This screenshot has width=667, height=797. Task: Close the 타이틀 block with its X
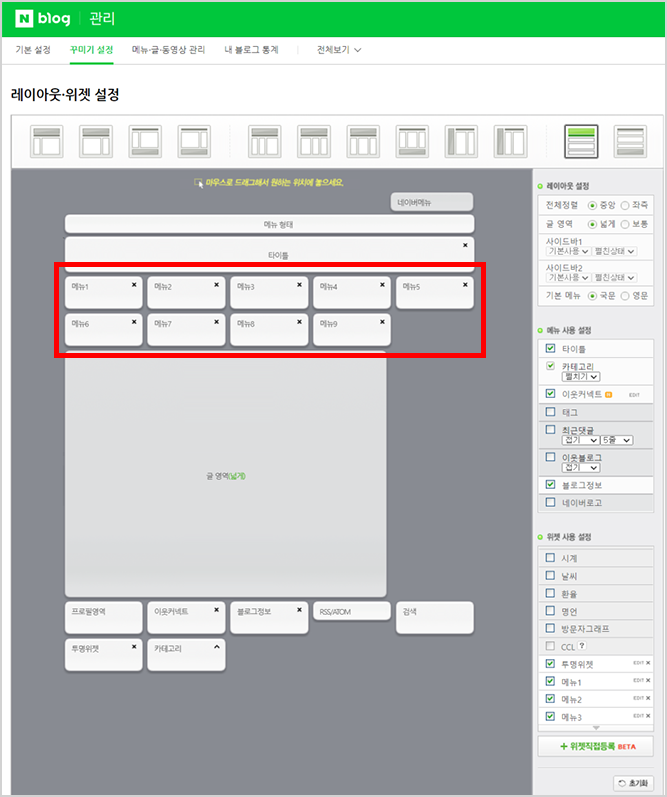465,245
